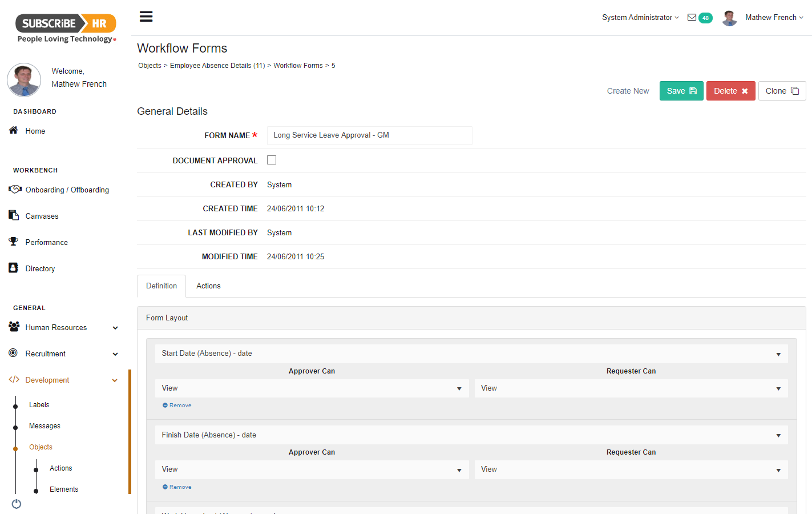Image resolution: width=812 pixels, height=514 pixels.
Task: Open the hamburger navigation menu
Action: [146, 16]
